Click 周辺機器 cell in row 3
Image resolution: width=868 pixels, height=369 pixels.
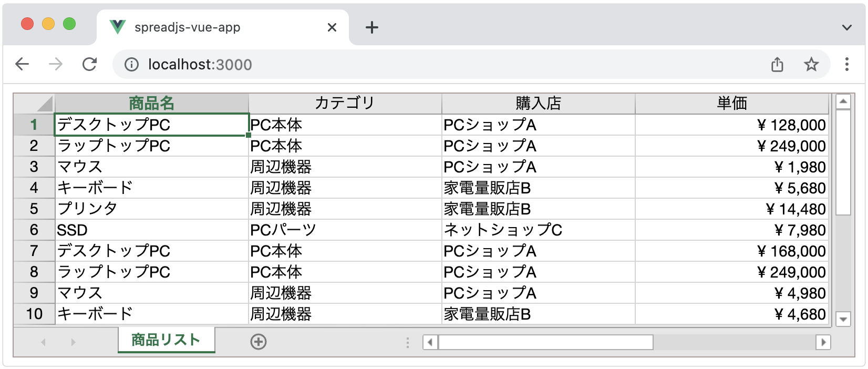[x=345, y=167]
